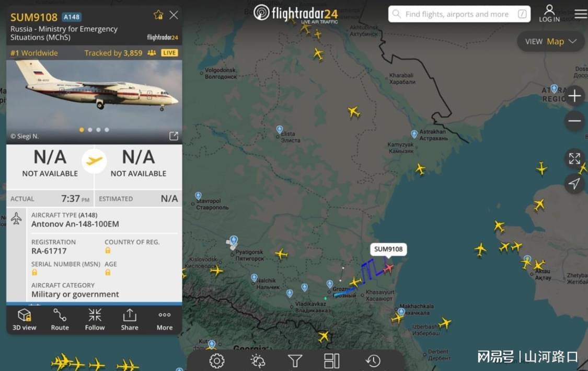The image size is (588, 371).
Task: Show the flight Route
Action: pyautogui.click(x=60, y=320)
